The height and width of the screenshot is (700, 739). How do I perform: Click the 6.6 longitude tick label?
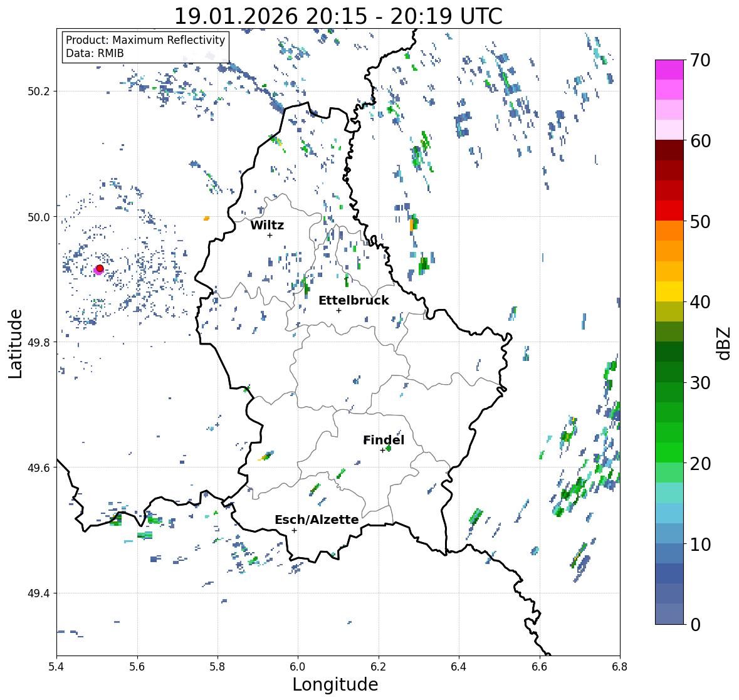540,667
